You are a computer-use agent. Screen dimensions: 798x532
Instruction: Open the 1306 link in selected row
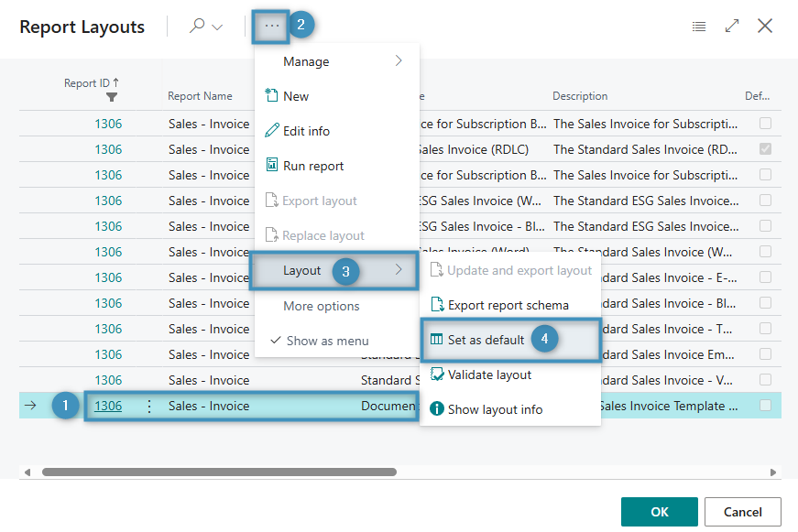click(x=108, y=406)
